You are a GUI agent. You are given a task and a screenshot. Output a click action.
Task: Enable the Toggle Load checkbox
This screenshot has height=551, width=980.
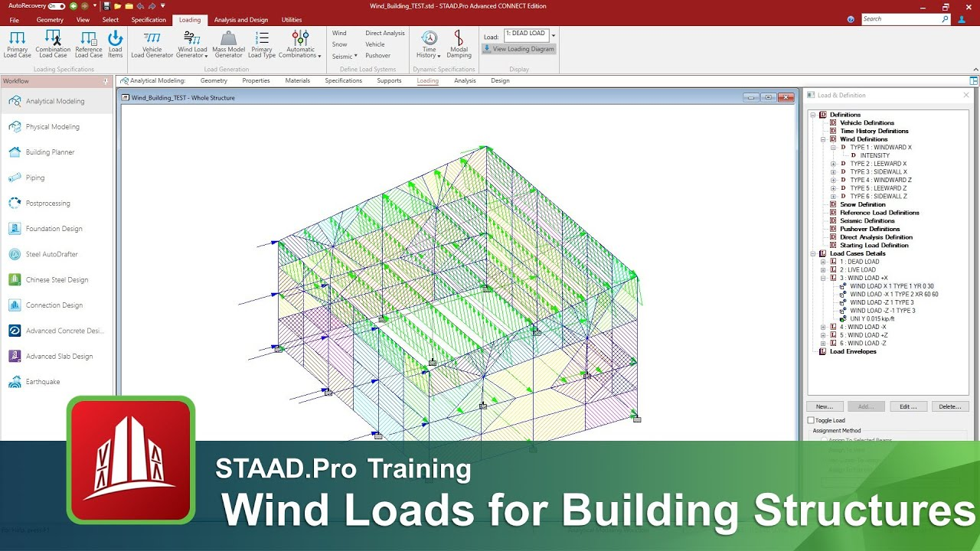tap(812, 420)
